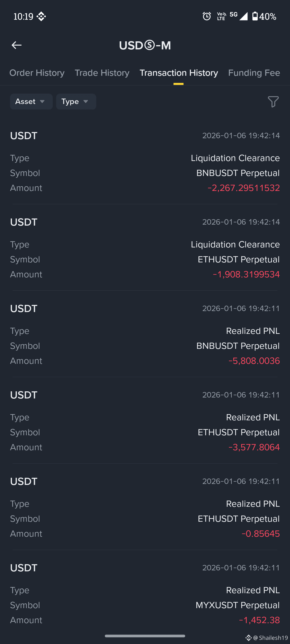Expand the Asset dropdown filter
The image size is (290, 644).
tap(31, 101)
